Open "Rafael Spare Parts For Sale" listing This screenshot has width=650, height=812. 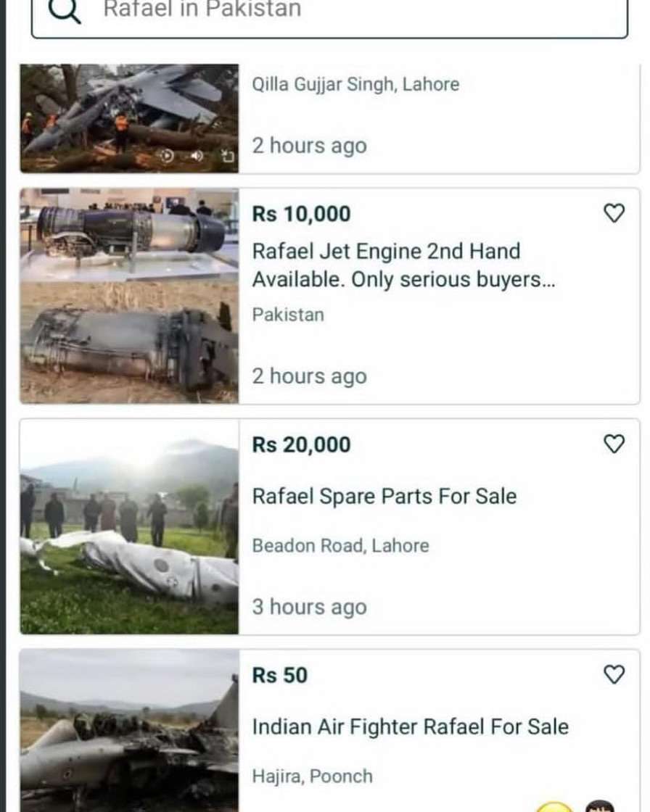[384, 497]
